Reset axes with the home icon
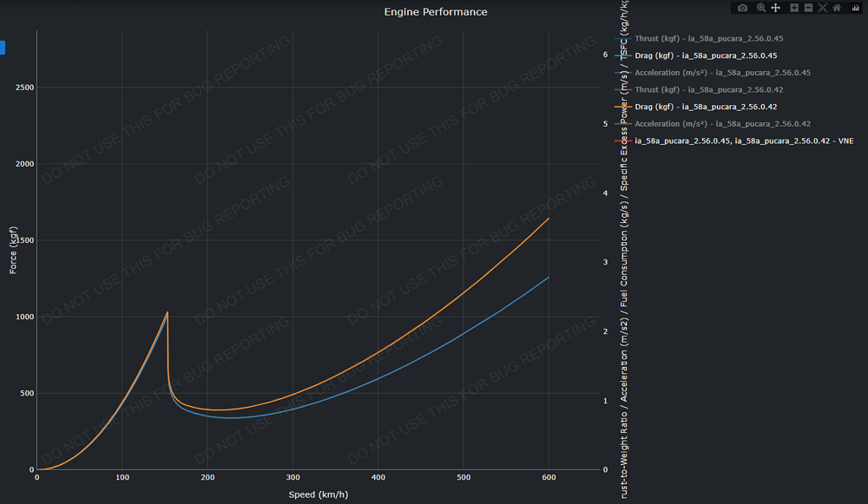 (837, 8)
